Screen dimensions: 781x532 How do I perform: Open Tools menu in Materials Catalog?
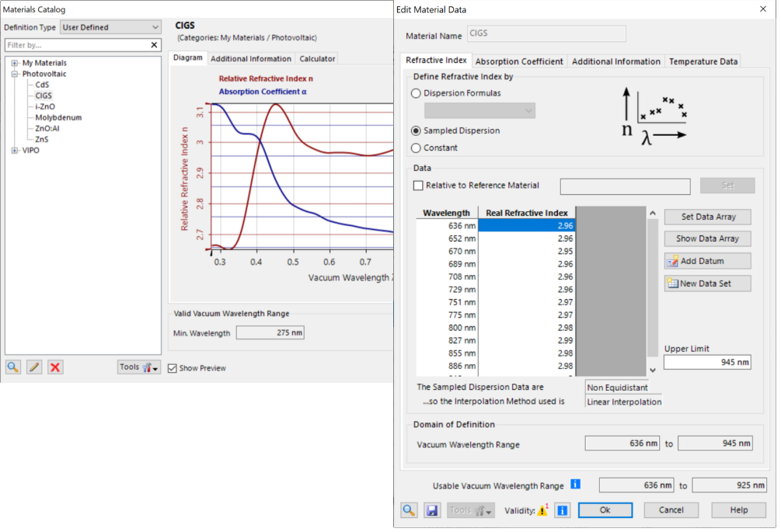pyautogui.click(x=139, y=367)
